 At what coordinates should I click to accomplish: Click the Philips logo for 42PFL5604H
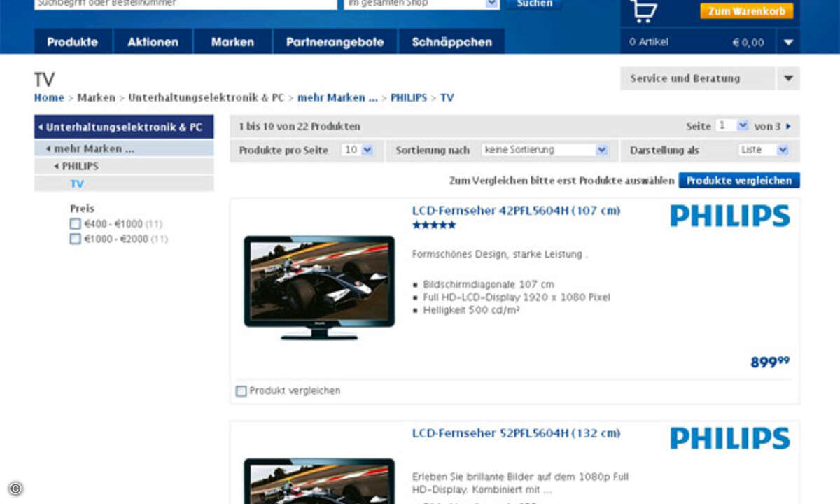click(x=730, y=216)
